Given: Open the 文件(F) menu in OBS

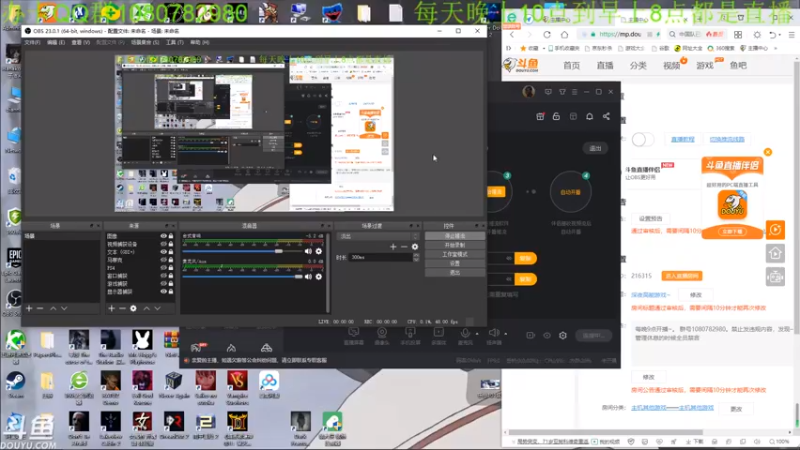Looking at the screenshot, I should tap(32, 42).
